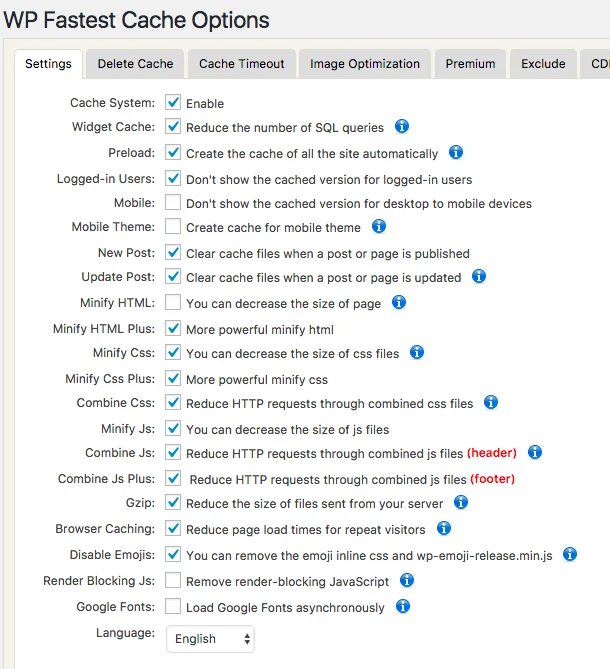Screen dimensions: 610x669
Task: Enable the Mobile checkbox
Action: pos(173,202)
